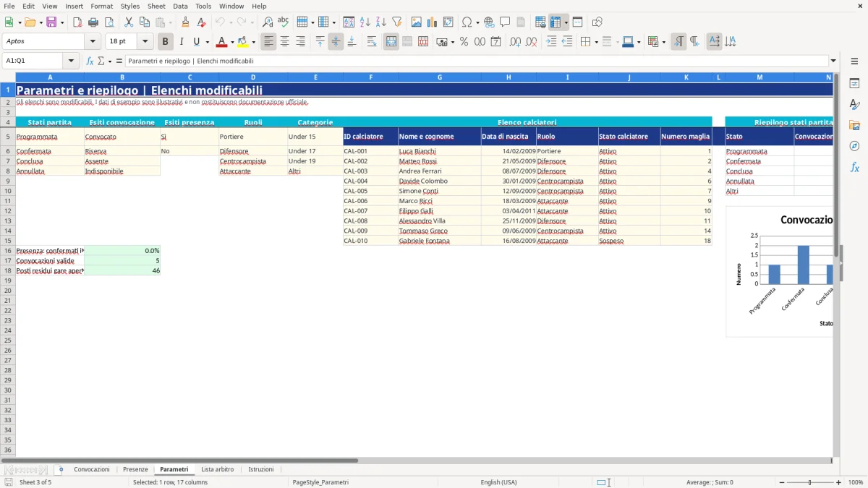
Task: Open the Sidebar Settings hamburger button
Action: coord(854,61)
